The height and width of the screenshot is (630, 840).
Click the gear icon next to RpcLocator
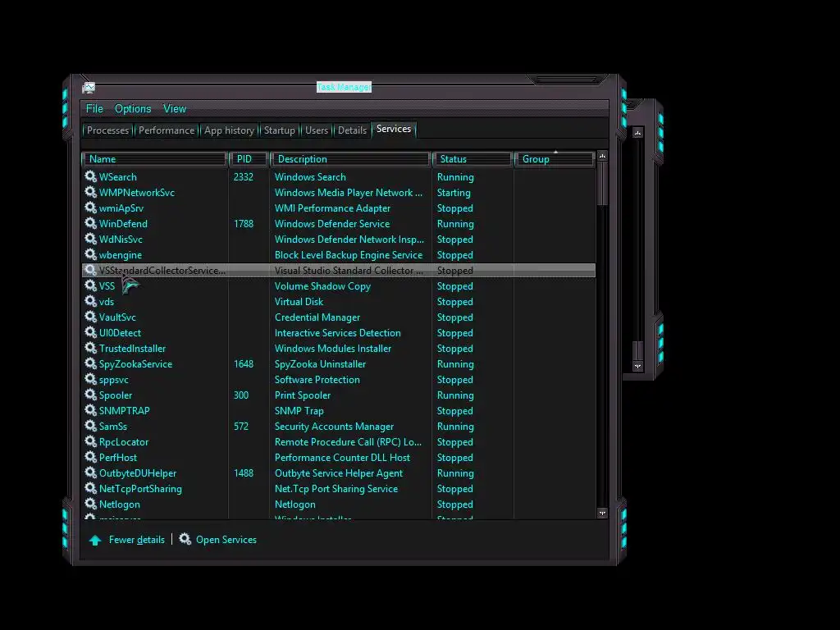click(x=90, y=441)
